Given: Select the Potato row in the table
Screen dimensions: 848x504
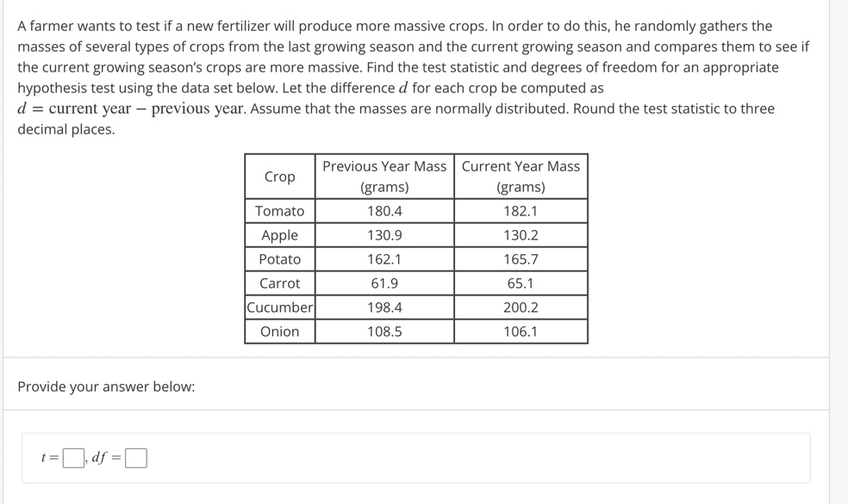Looking at the screenshot, I should 278,259.
